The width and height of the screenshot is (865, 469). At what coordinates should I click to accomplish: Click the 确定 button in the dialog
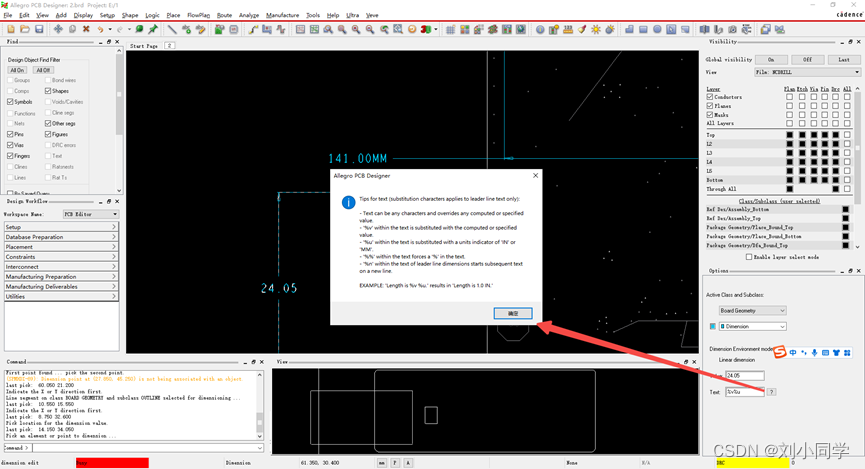[x=513, y=313]
